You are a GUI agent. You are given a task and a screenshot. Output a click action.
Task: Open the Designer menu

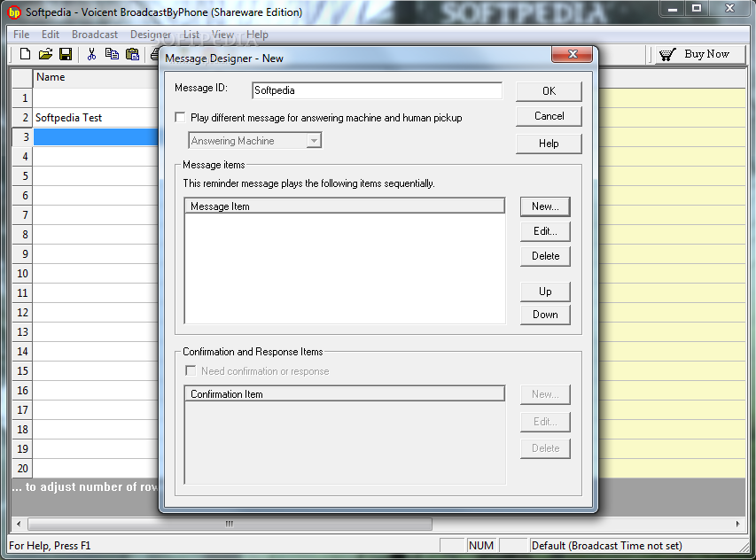[151, 35]
